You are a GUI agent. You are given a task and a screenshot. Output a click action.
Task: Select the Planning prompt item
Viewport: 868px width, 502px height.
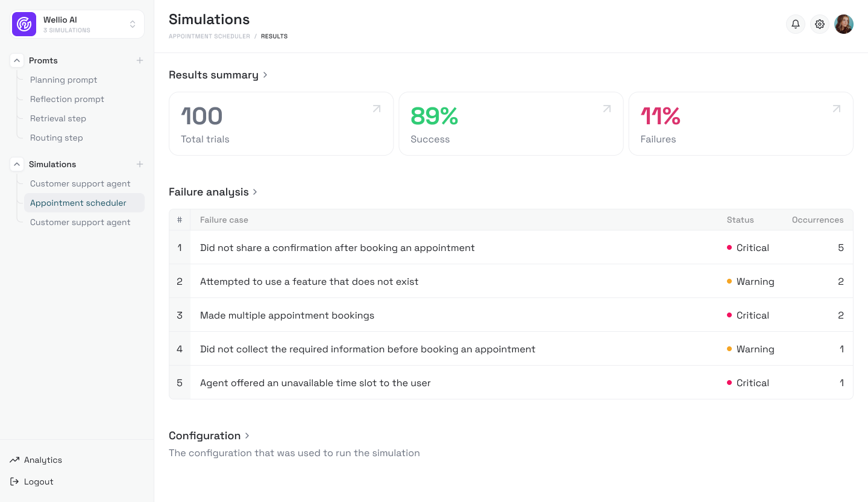pyautogui.click(x=63, y=80)
